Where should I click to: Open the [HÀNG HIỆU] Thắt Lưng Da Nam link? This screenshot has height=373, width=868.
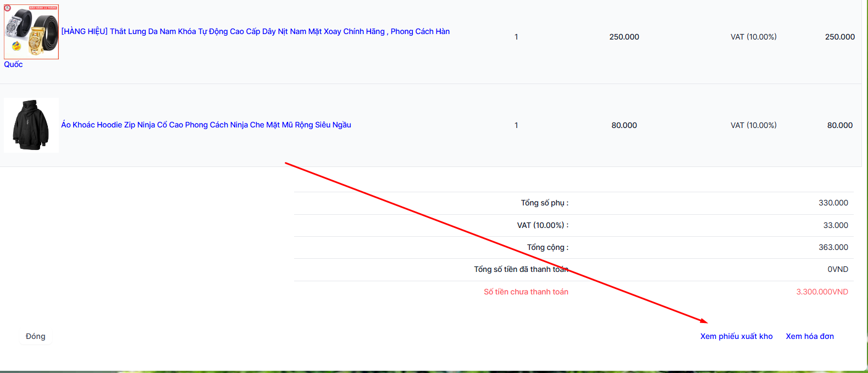[255, 31]
